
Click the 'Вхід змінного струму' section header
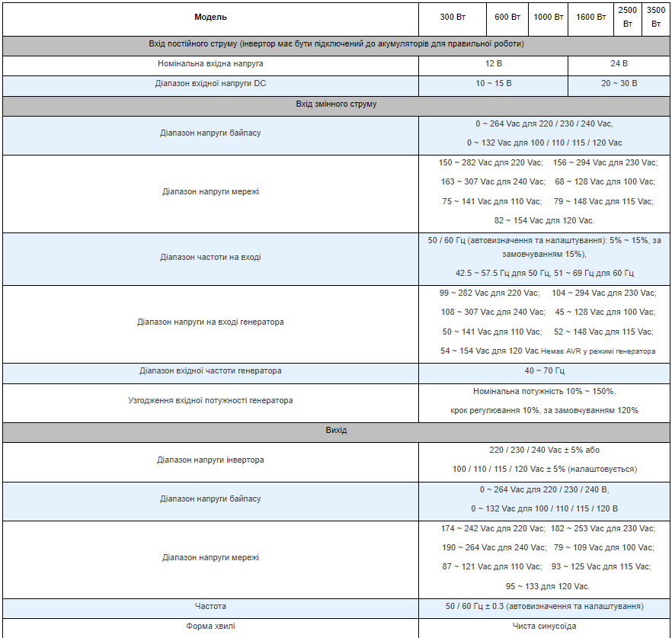click(336, 104)
